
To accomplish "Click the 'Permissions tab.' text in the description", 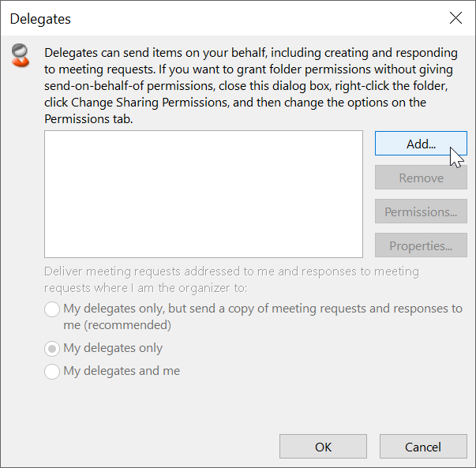I will click(88, 119).
